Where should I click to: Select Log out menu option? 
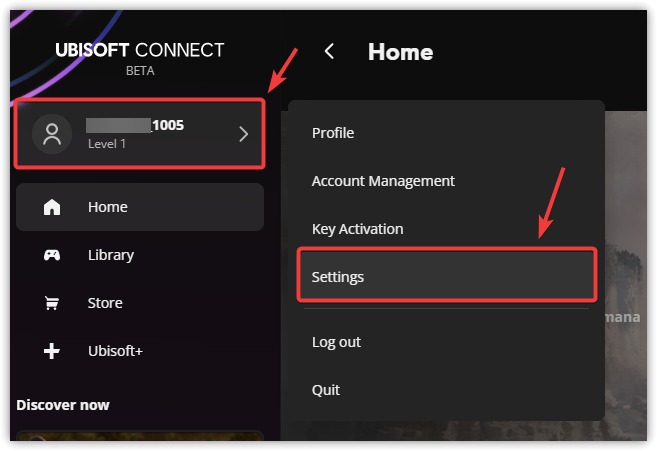coord(336,342)
